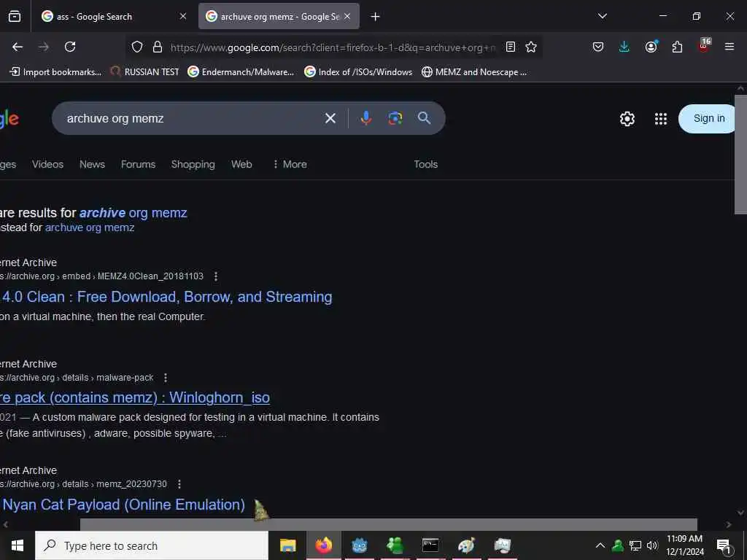The image size is (747, 560).
Task: Open 'Index of /ISOs/Windows' bookmark
Action: 358,72
